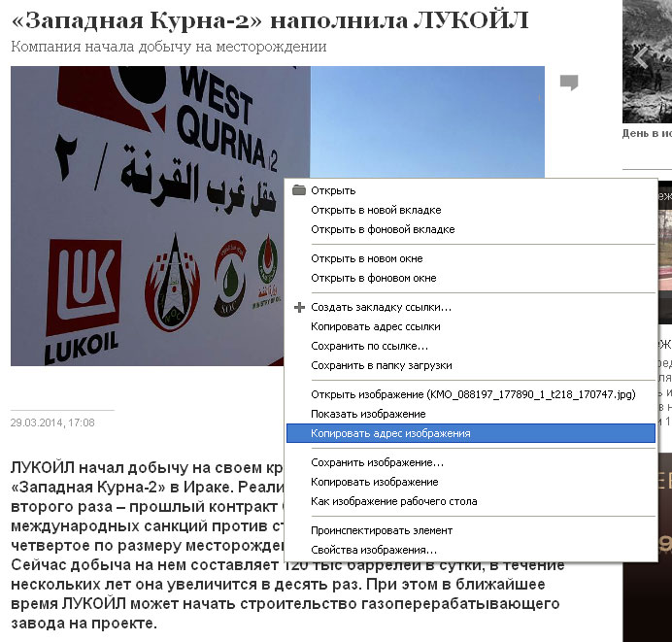Select highlighted Копировать адрес изображения
Viewport: 672px width, 642px height.
pyautogui.click(x=471, y=433)
